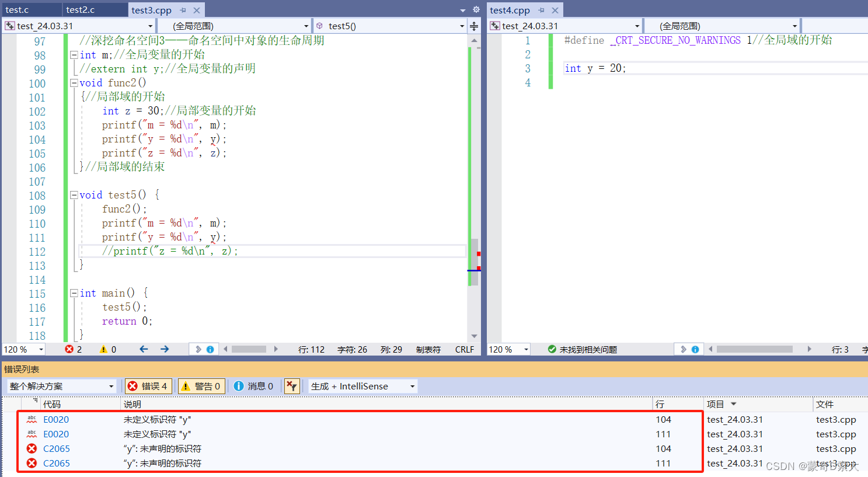868x477 pixels.
Task: Open the tab well settings gear
Action: pos(476,9)
